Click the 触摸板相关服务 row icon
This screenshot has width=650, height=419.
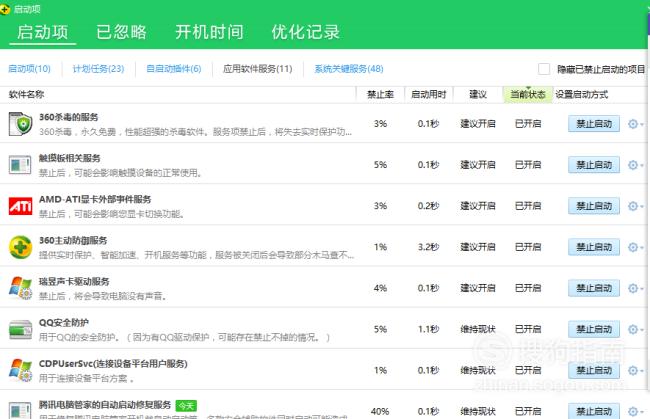(x=20, y=165)
